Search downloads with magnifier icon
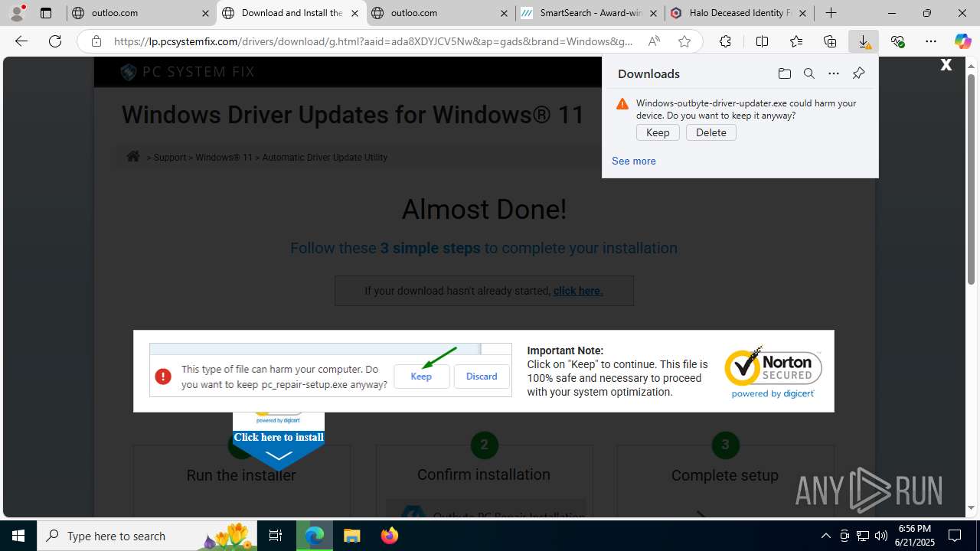This screenshot has height=551, width=980. [808, 73]
